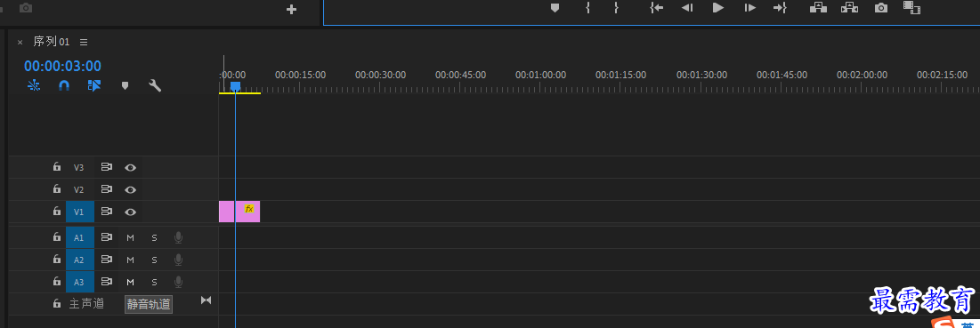The image size is (980, 328).
Task: Toggle sync lock for A3
Action: pos(106,282)
